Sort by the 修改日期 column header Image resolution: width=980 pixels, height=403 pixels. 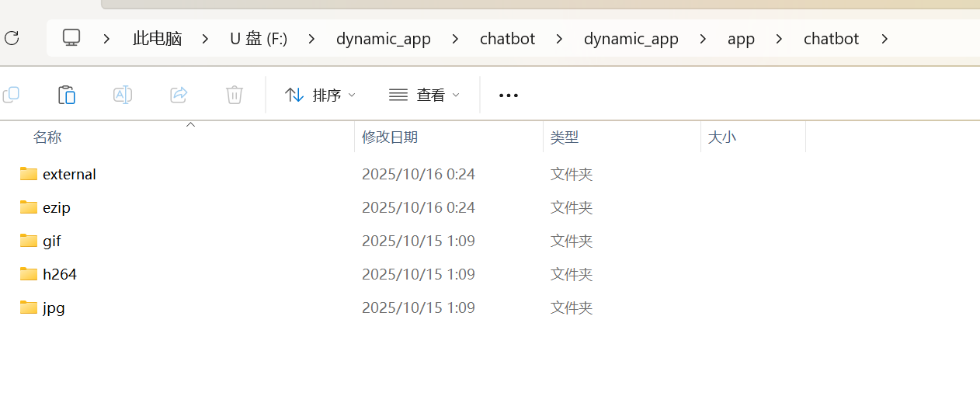[390, 137]
